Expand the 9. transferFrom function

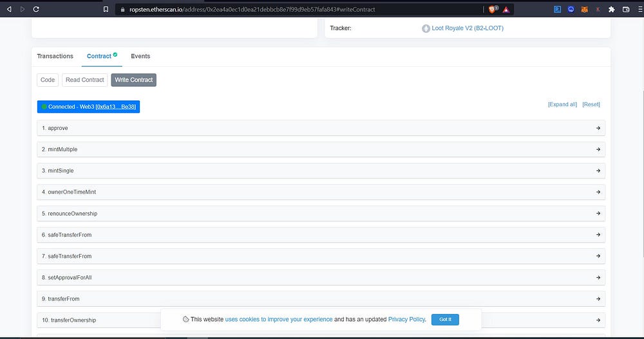pyautogui.click(x=321, y=298)
